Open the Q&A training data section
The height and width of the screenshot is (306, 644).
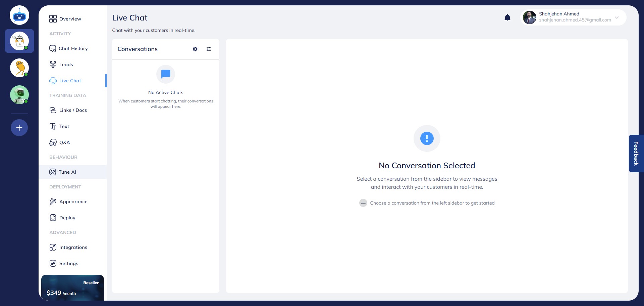(x=64, y=142)
